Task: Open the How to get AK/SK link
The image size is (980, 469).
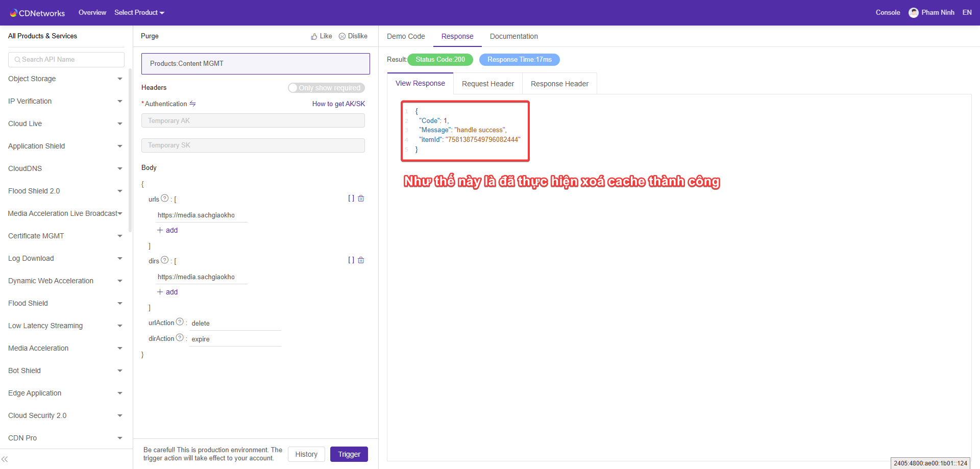Action: (338, 104)
